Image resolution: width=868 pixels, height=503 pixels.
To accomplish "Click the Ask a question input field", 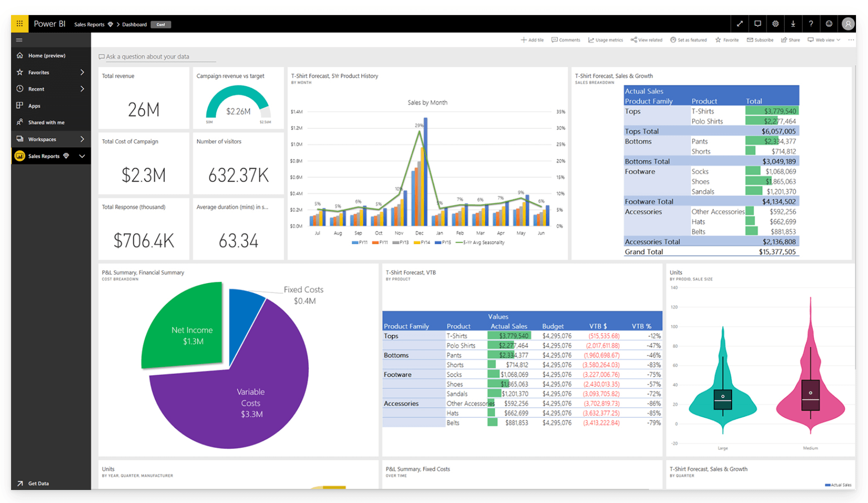I will tap(157, 57).
